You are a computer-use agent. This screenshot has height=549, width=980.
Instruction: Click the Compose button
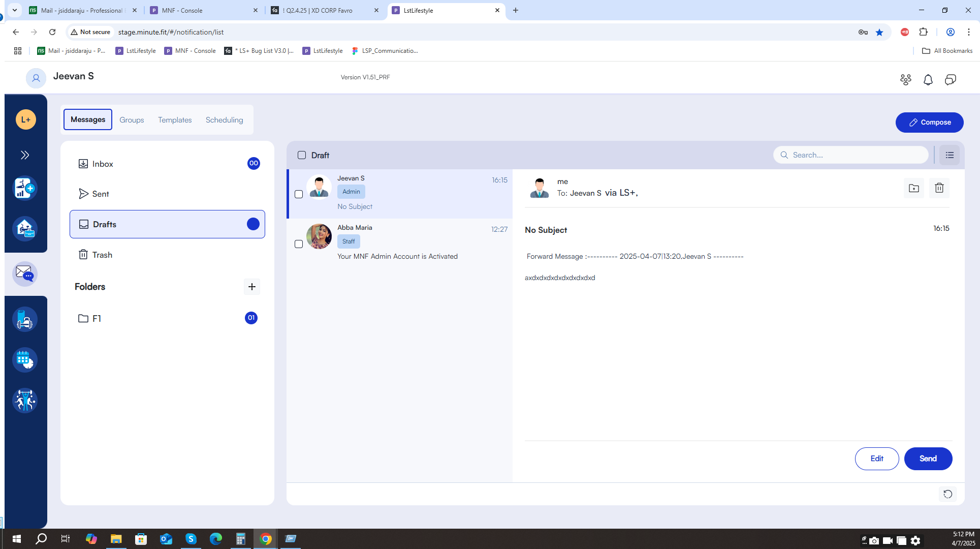[929, 123]
